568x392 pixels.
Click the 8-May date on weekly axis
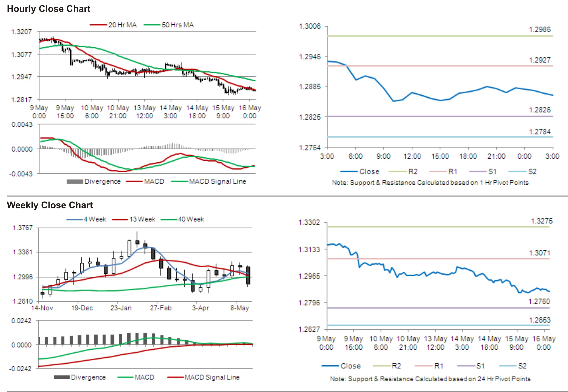click(240, 308)
